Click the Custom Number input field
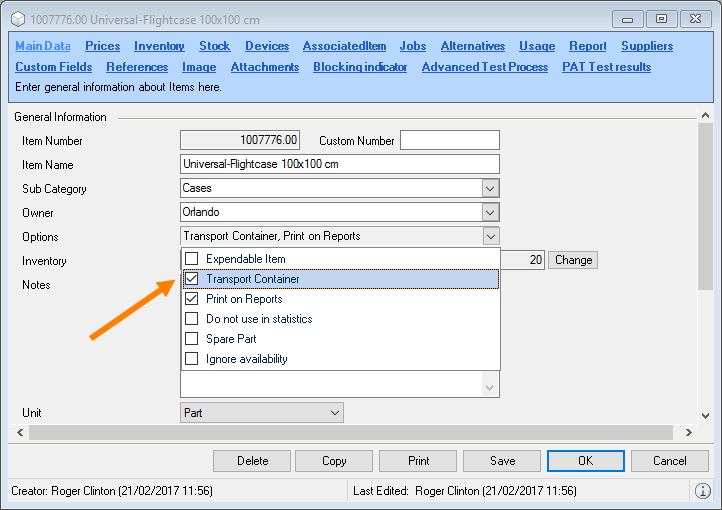The height and width of the screenshot is (510, 722). tap(449, 141)
